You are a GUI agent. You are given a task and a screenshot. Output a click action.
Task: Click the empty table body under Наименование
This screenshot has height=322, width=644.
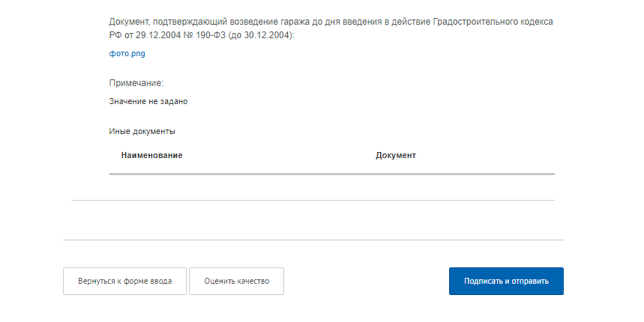point(225,168)
